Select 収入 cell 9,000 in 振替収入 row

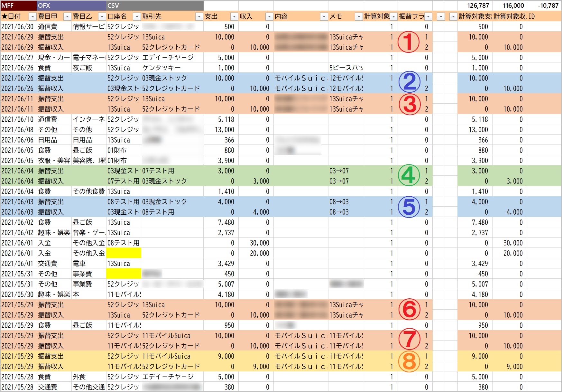click(256, 367)
